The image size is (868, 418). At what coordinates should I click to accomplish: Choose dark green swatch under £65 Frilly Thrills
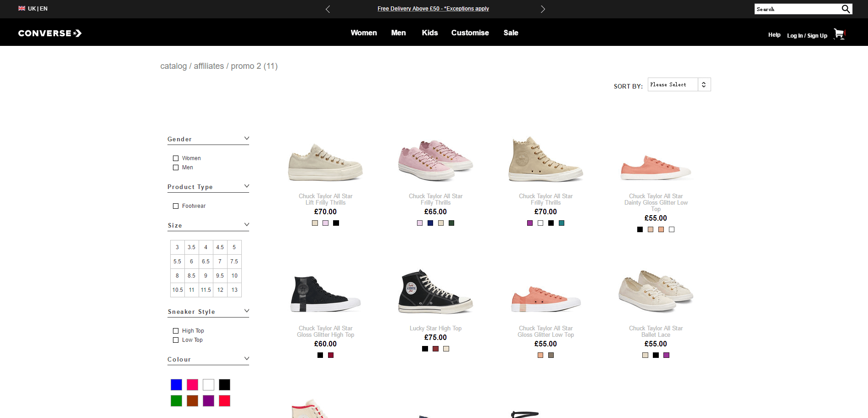[451, 223]
